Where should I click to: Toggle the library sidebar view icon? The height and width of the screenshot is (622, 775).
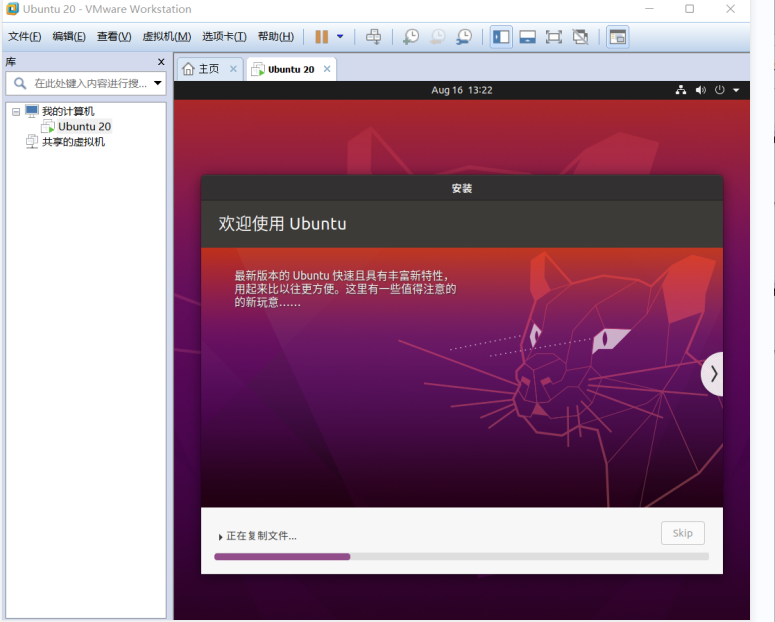(x=501, y=37)
